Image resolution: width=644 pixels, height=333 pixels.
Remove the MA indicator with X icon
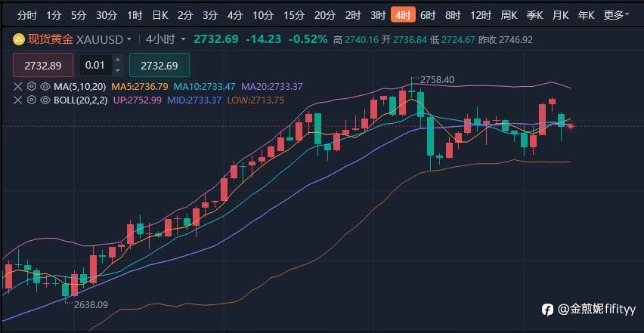tap(17, 87)
